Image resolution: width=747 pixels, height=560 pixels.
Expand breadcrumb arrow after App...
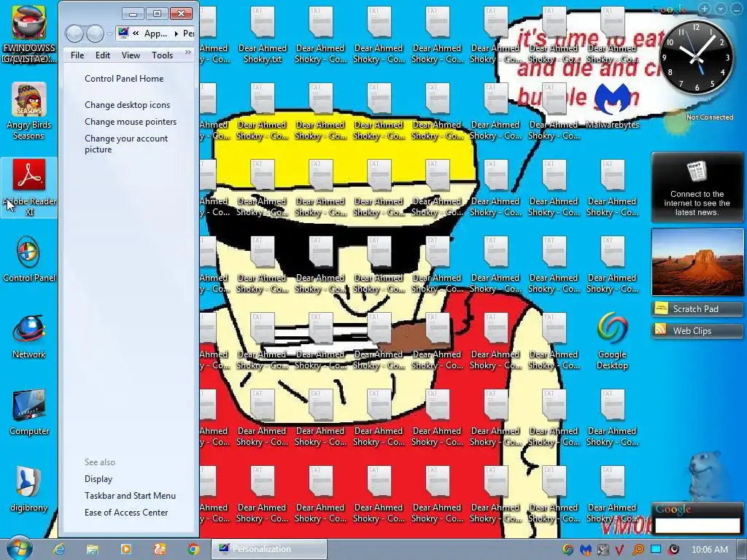(176, 34)
